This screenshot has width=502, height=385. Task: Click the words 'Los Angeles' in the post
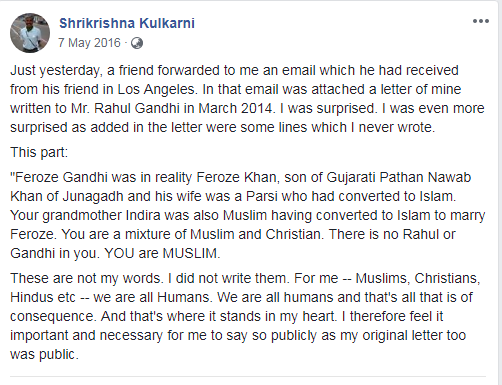tap(156, 89)
